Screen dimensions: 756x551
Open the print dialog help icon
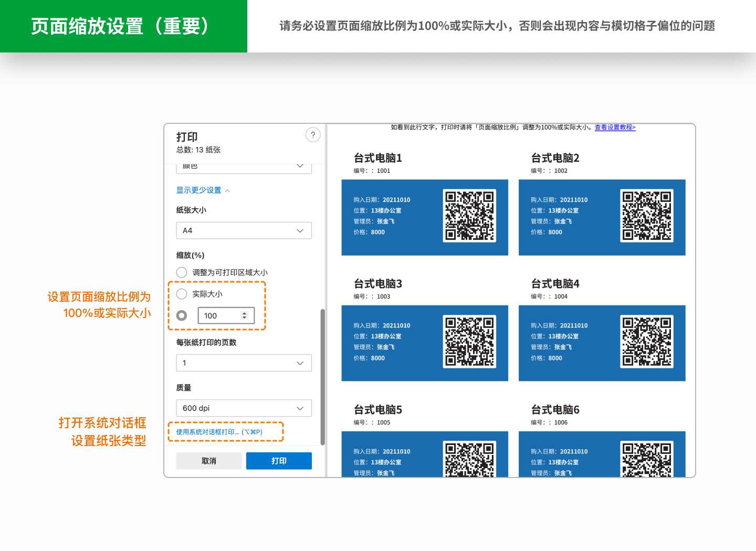313,135
